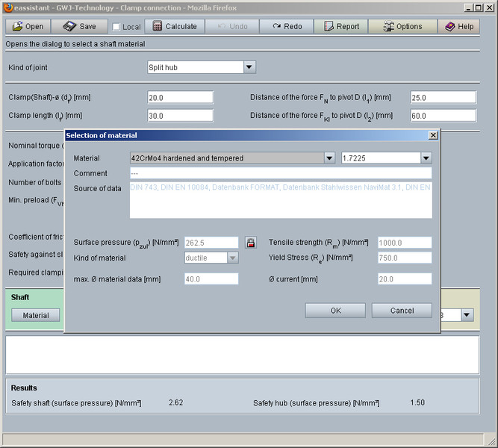The height and width of the screenshot is (448, 498).
Task: Open the Material 42CrMo4 dropdown
Action: (x=329, y=158)
